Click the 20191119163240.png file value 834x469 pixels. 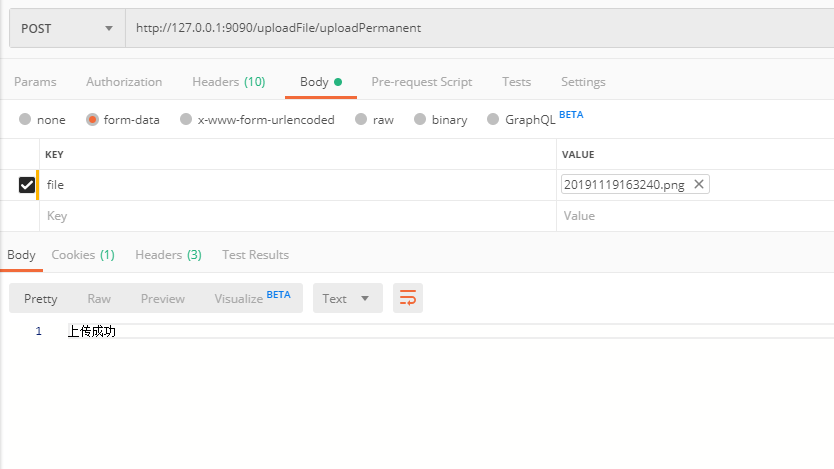coord(624,185)
